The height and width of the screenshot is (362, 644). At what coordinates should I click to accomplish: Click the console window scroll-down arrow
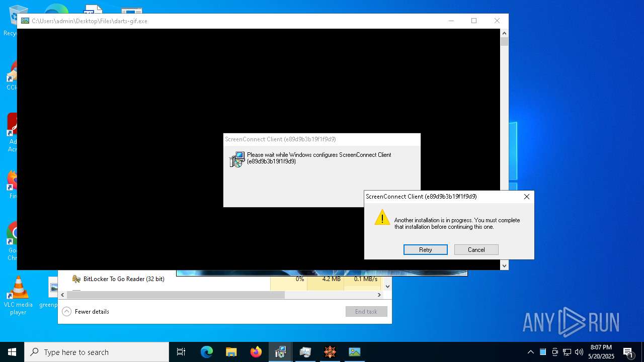pyautogui.click(x=504, y=265)
